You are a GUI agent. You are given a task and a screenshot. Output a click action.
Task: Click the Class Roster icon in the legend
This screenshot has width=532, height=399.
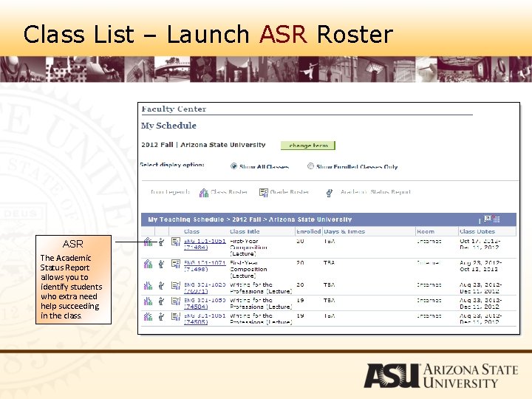204,193
